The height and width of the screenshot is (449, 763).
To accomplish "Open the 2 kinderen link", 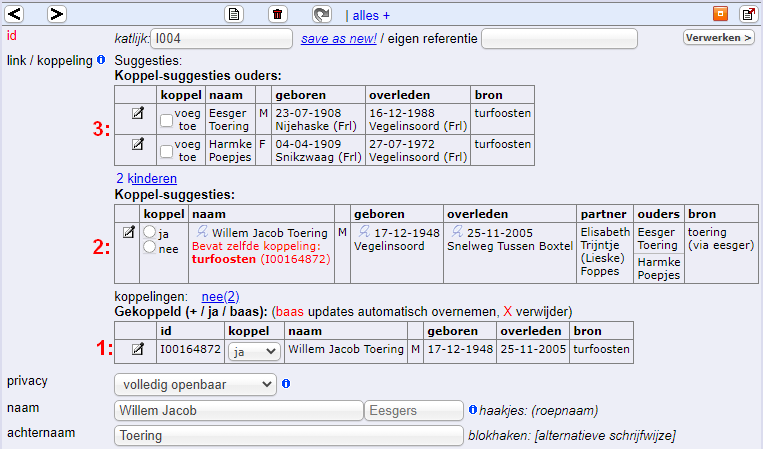I will click(146, 179).
